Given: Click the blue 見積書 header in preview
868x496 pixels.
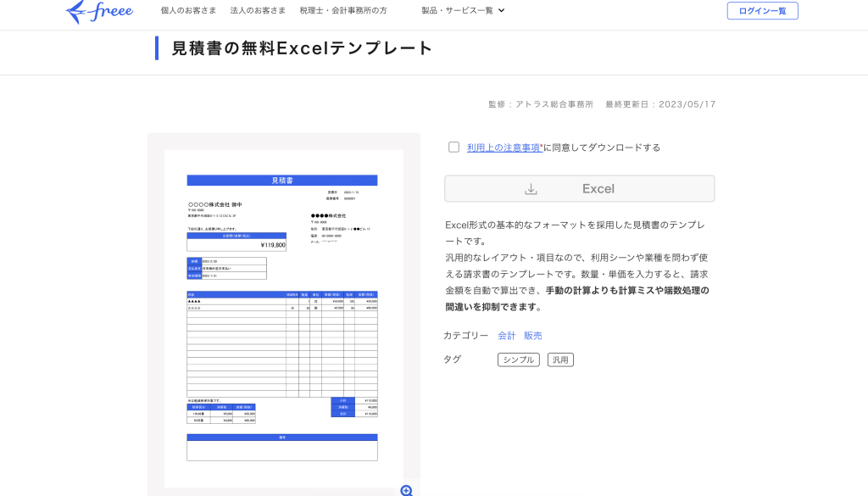Looking at the screenshot, I should pyautogui.click(x=281, y=181).
